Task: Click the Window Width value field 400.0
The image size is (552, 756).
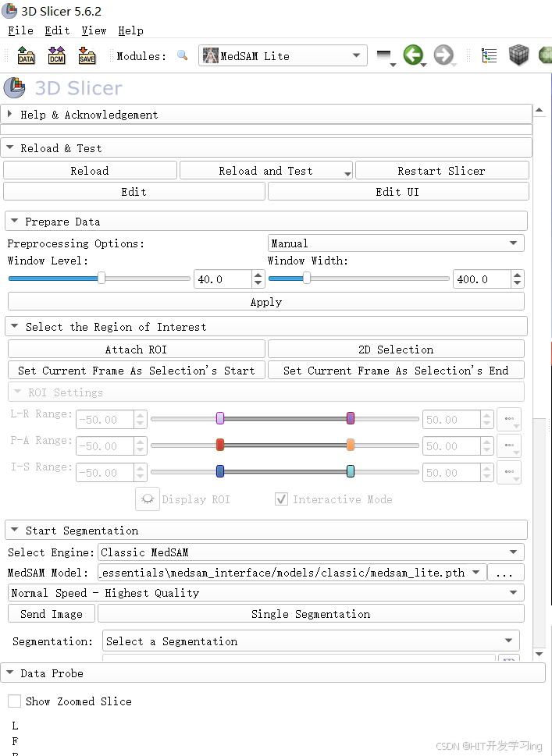Action: click(x=482, y=279)
